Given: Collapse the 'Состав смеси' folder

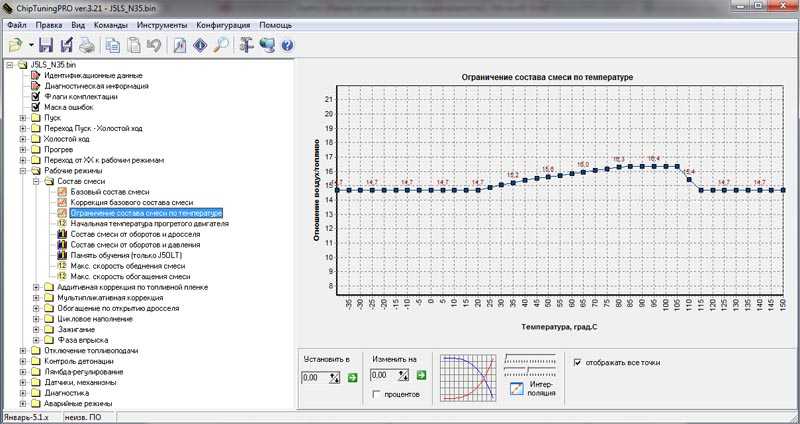Looking at the screenshot, I should click(36, 181).
